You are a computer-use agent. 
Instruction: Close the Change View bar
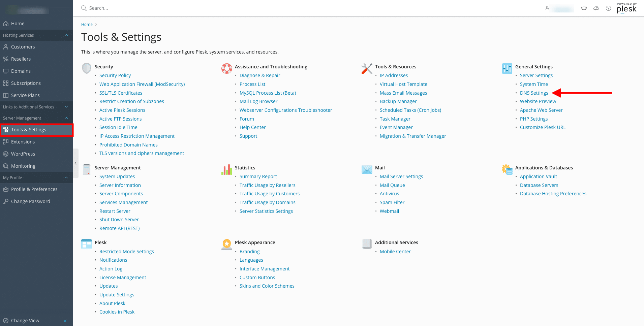(x=65, y=321)
